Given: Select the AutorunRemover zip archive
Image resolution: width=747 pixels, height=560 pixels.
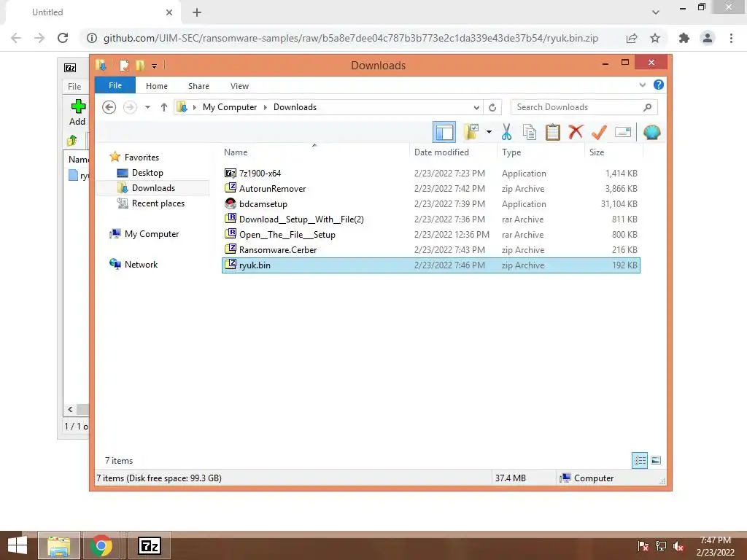Looking at the screenshot, I should [x=430, y=189].
